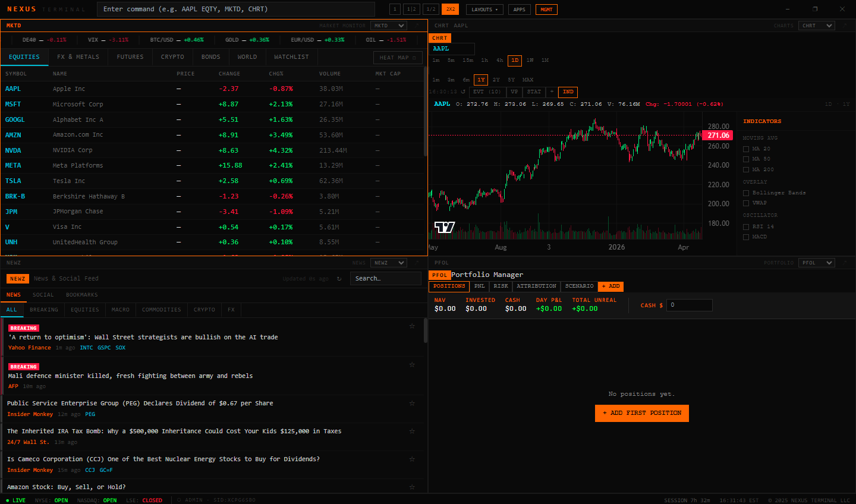The height and width of the screenshot is (504, 856).
Task: Select the NVDA row in equities table
Action: (212, 150)
